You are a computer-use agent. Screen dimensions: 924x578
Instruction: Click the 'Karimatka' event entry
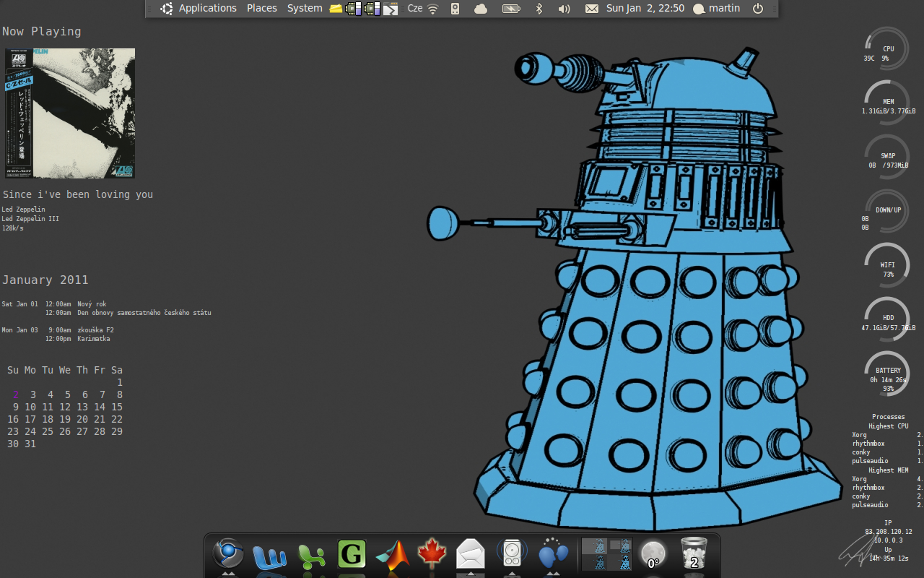click(94, 339)
